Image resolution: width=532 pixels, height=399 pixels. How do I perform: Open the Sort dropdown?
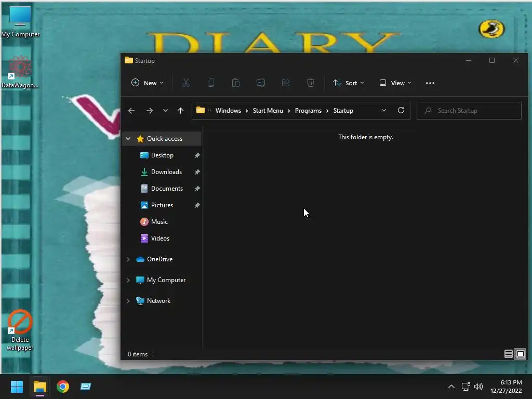[349, 83]
